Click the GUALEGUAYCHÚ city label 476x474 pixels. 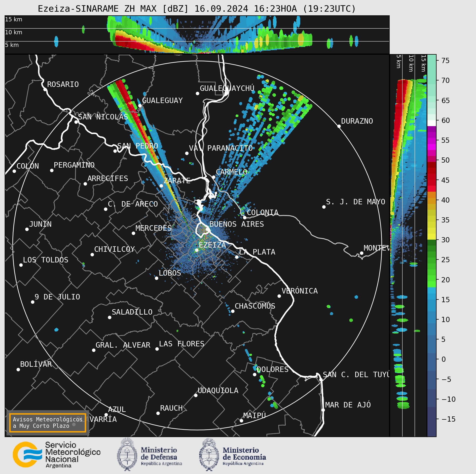click(x=227, y=88)
